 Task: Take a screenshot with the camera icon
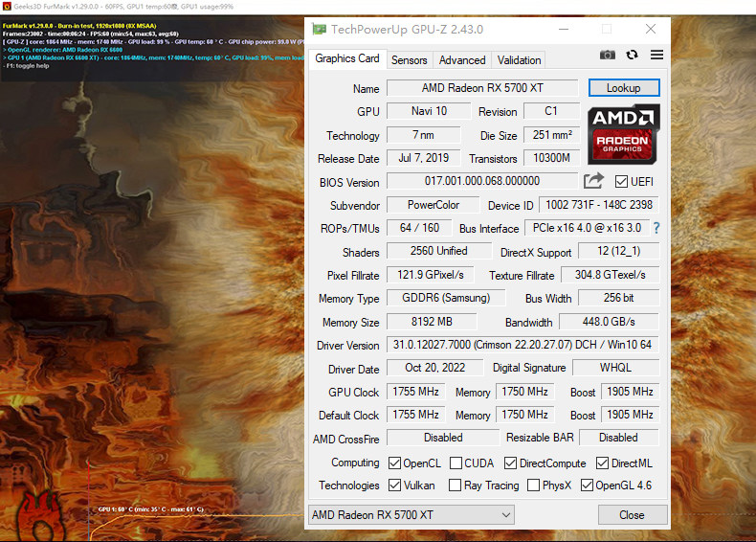coord(607,55)
